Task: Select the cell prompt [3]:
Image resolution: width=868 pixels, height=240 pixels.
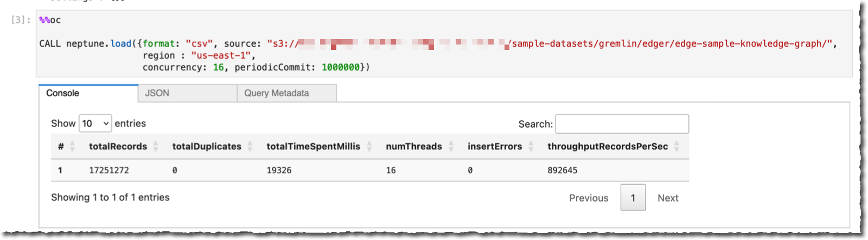Action: pos(21,20)
